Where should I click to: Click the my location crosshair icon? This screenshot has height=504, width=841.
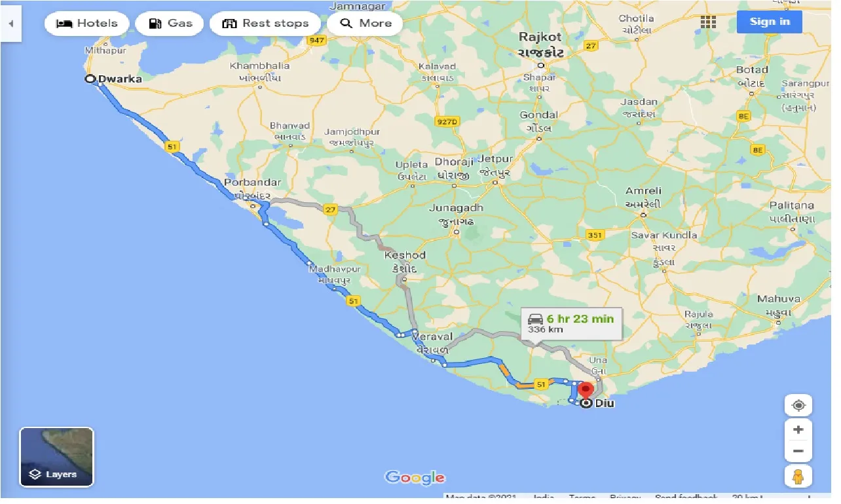798,405
